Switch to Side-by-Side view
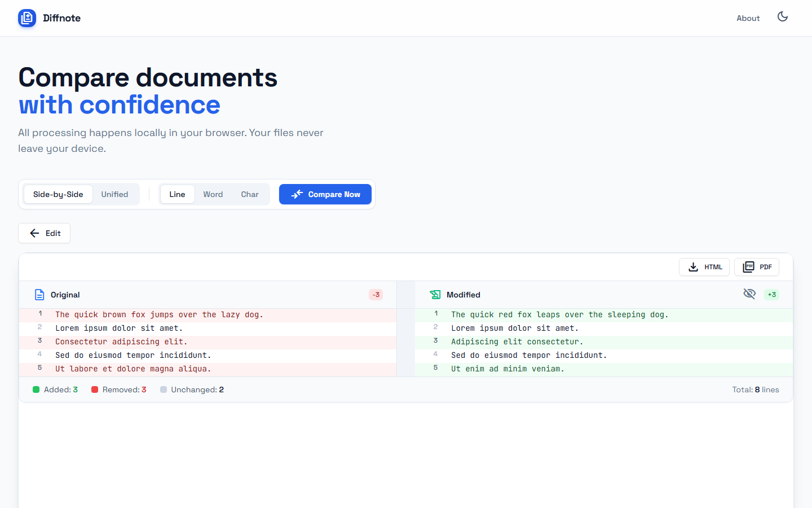This screenshot has width=812, height=508. pyautogui.click(x=58, y=194)
